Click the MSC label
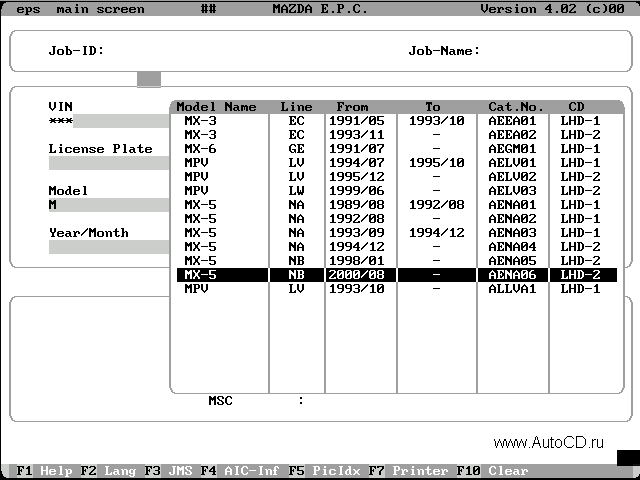 pos(220,401)
